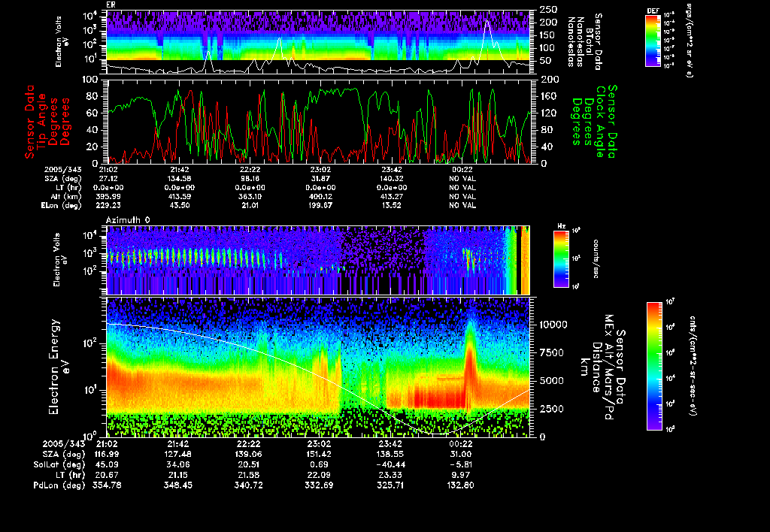770x532 pixels.
Task: Click the altitude value '400.12'
Action: [320, 196]
